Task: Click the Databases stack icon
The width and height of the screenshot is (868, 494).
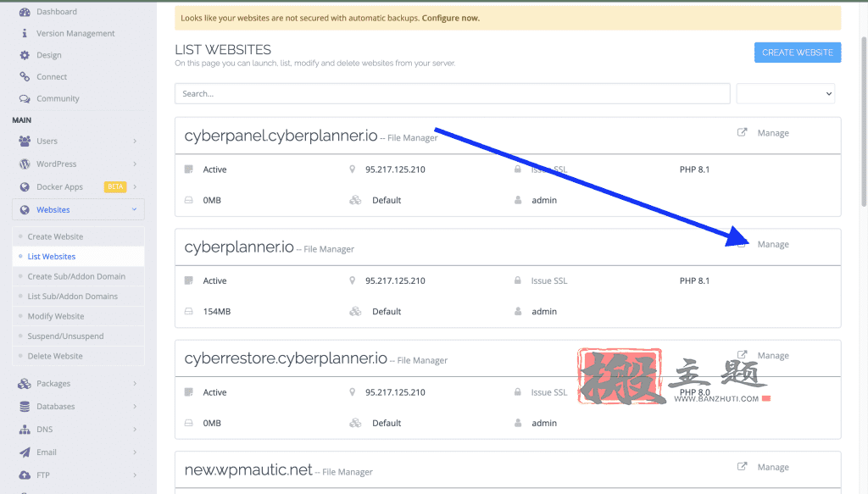Action: point(25,407)
